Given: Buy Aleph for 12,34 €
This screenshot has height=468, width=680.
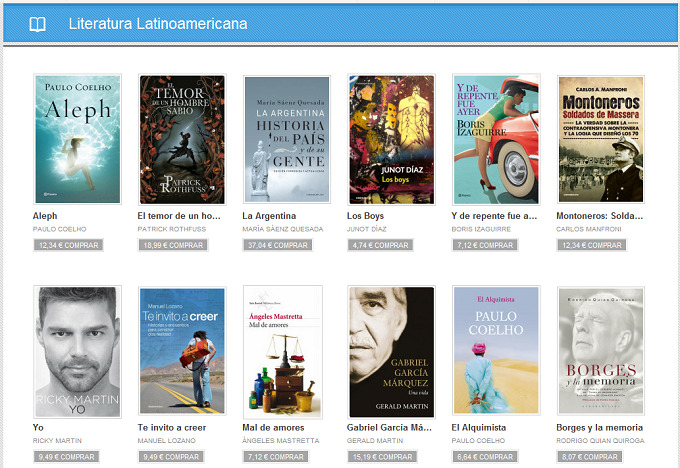Looking at the screenshot, I should (x=68, y=245).
